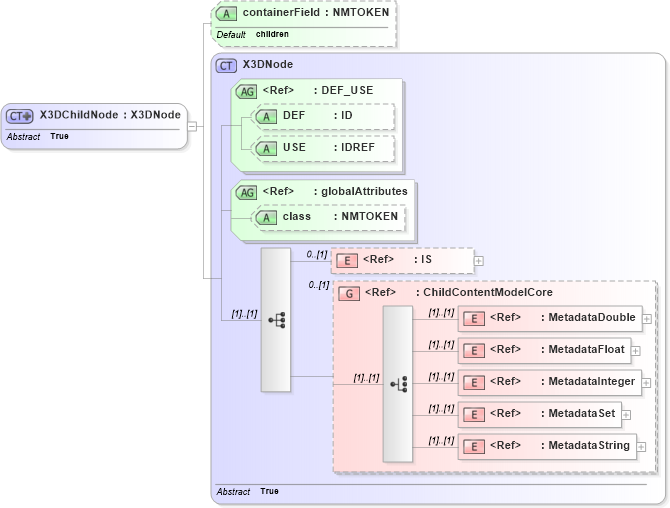Select the DEF : ID attribute text
This screenshot has width=670, height=508.
click(x=317, y=115)
